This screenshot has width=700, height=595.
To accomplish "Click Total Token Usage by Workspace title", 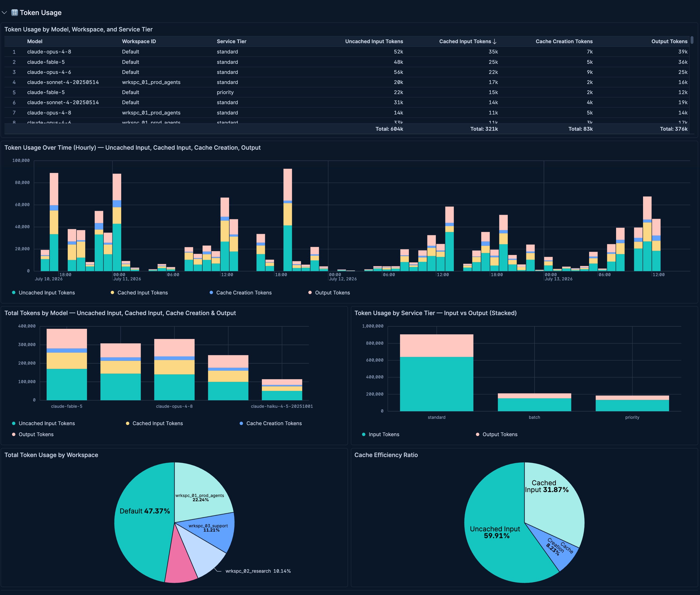I will click(51, 455).
